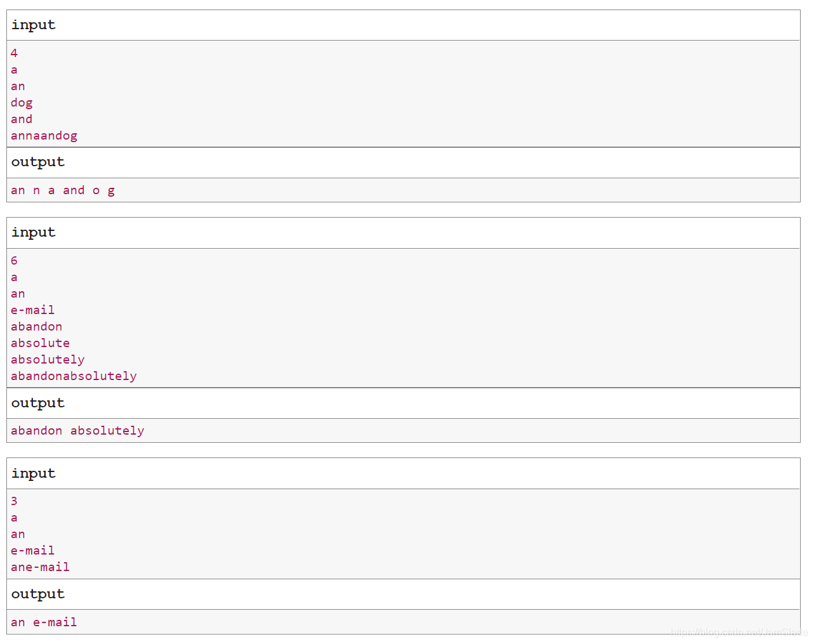Click the 'output' heading above 'an n a and o g'
Viewport: 814px width, 644px height.
[x=38, y=162]
